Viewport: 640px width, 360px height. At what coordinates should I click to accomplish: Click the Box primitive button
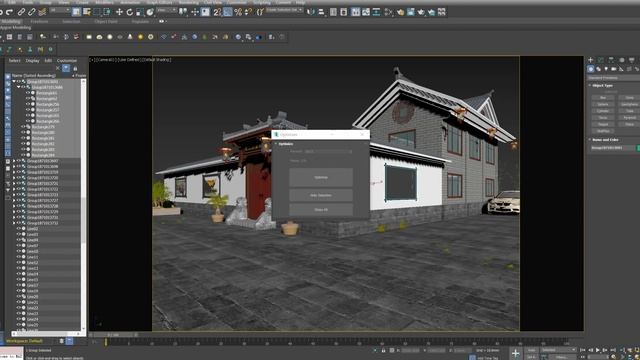pos(603,98)
